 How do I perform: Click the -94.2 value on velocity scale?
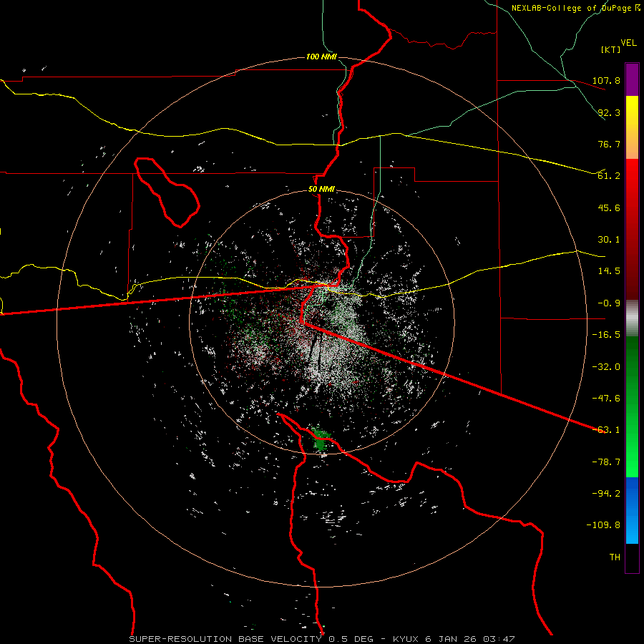pos(606,494)
